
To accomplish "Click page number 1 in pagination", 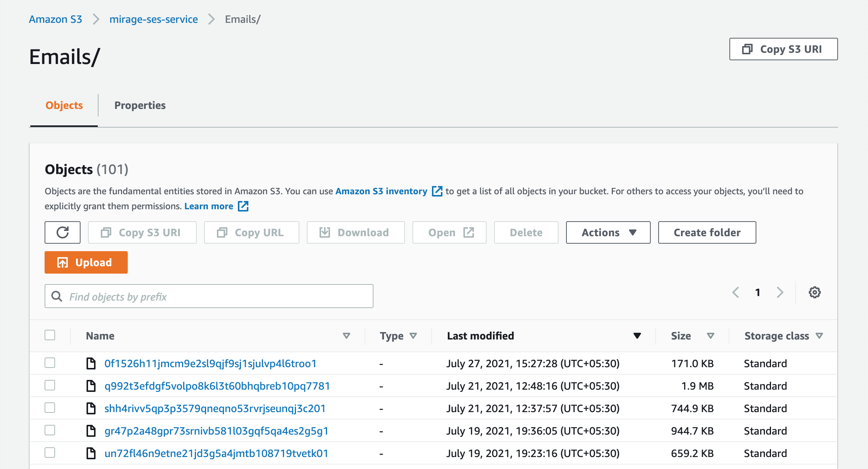I will (x=757, y=292).
